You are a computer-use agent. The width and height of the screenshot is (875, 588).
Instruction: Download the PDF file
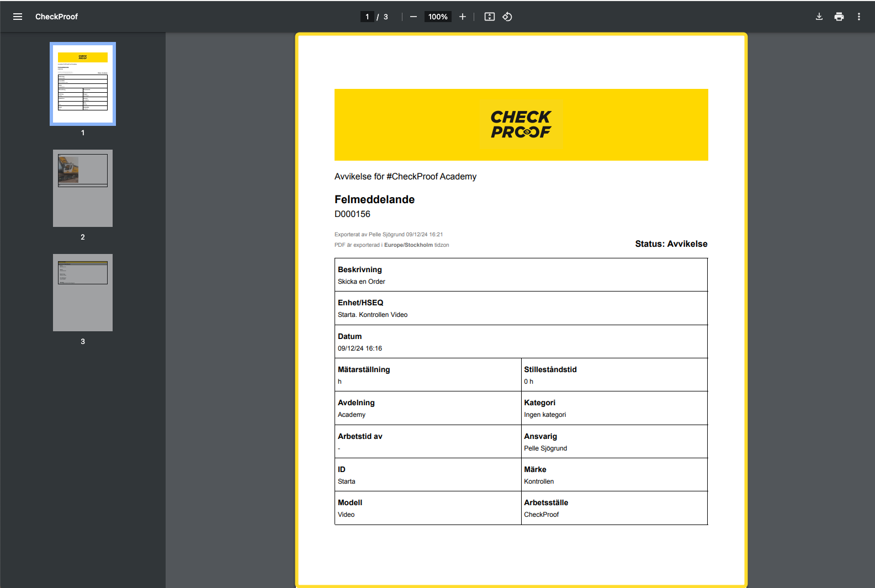819,17
